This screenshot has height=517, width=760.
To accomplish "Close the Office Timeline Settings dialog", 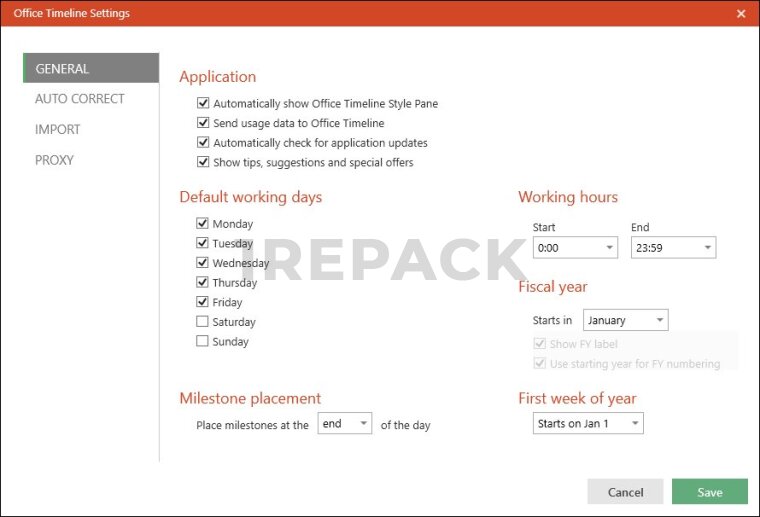I will pos(740,13).
